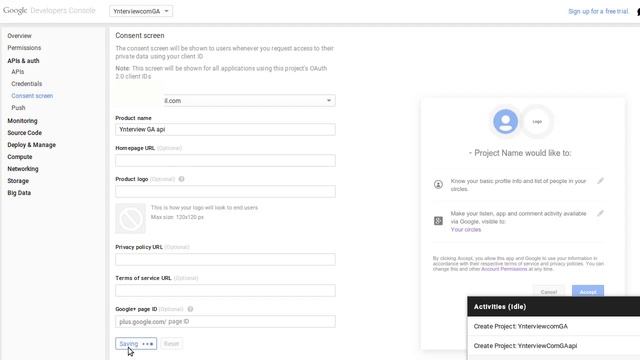Click the user avatar icon in preview
Image resolution: width=640 pixels, height=360 pixels.
click(x=505, y=121)
